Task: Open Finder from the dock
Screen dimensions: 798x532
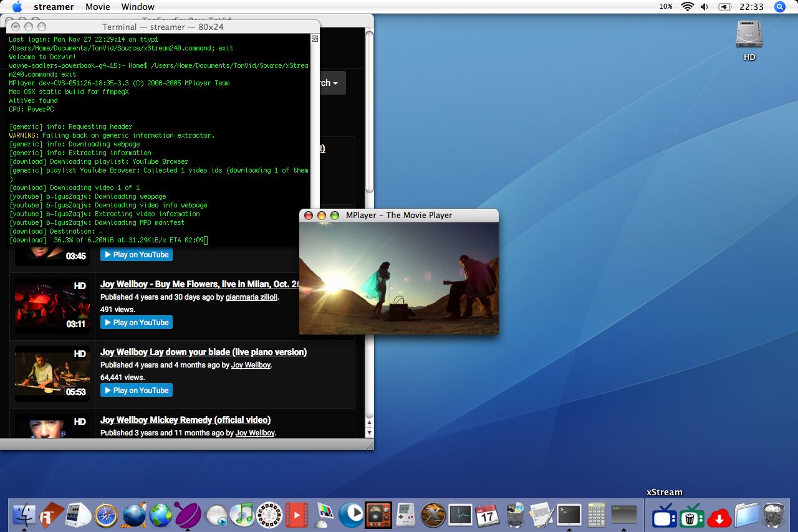Action: coord(24,515)
